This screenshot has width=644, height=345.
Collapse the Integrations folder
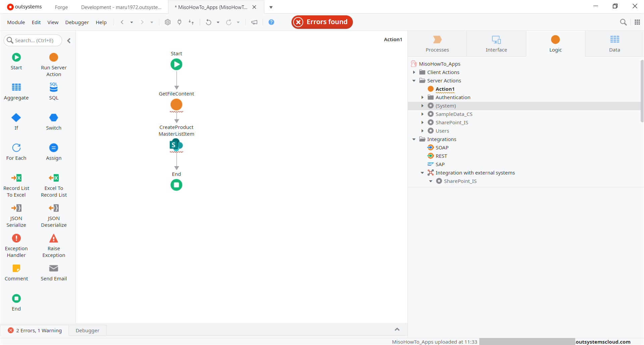coord(414,139)
